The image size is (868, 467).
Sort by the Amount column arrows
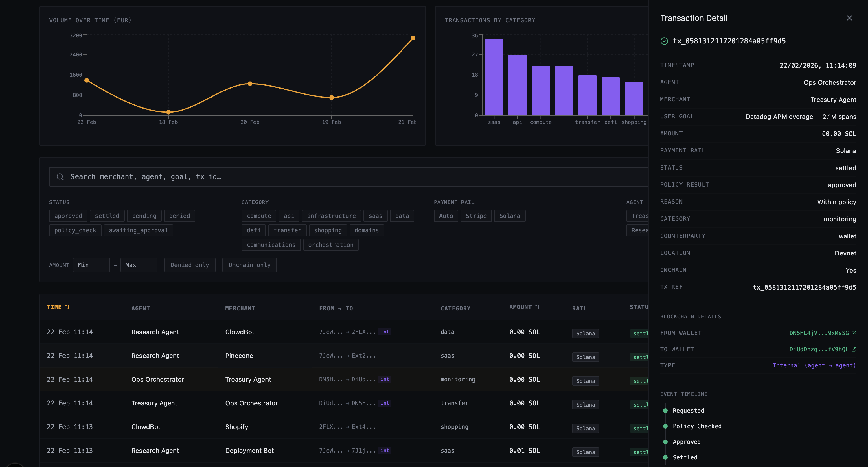pos(537,307)
